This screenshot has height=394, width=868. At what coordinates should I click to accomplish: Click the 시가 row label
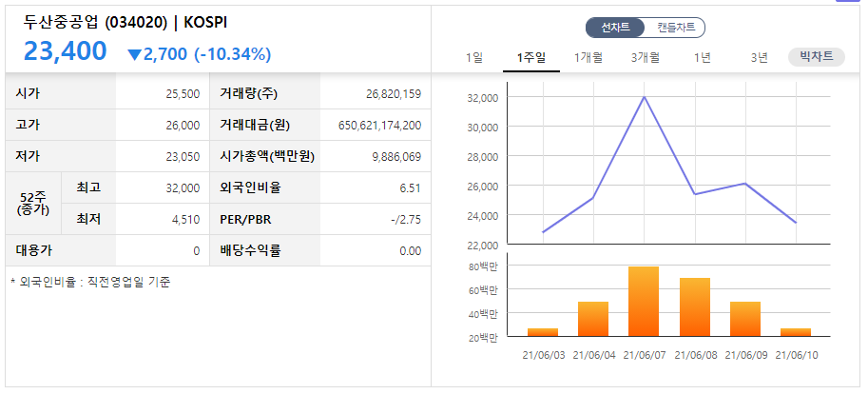pyautogui.click(x=28, y=93)
